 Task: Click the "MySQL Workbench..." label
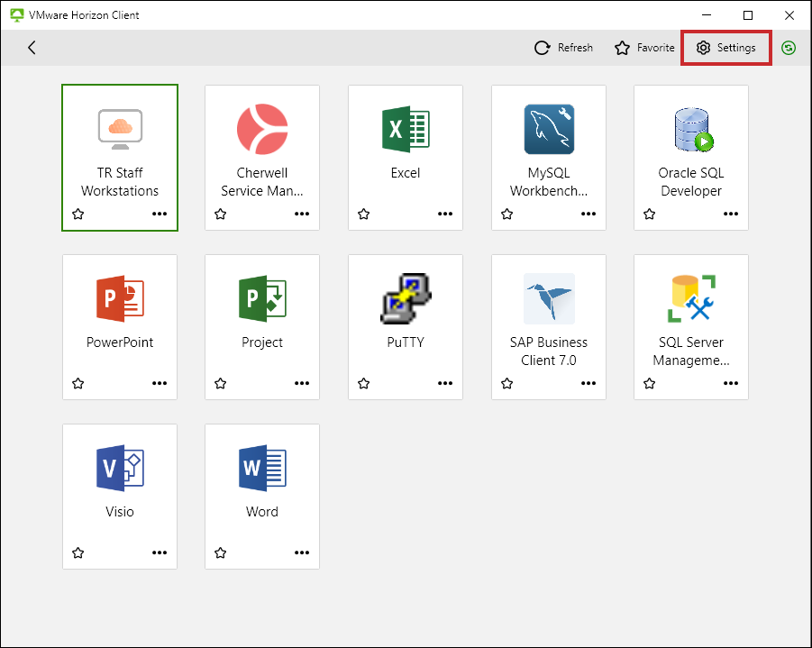[549, 182]
